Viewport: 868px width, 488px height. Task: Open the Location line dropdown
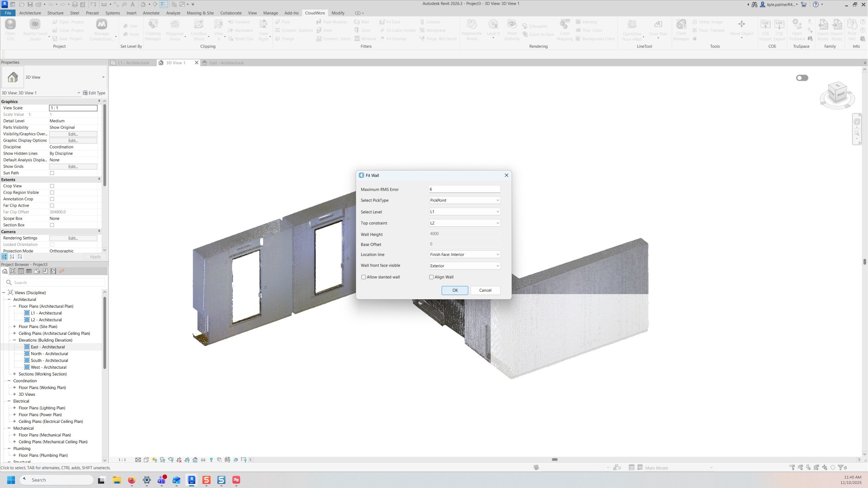[x=465, y=255]
